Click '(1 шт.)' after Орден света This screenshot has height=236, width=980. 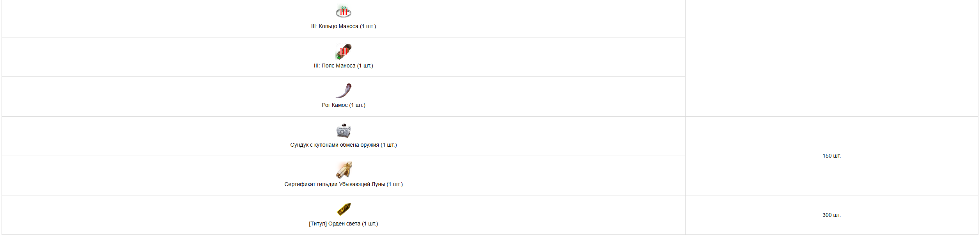click(370, 224)
